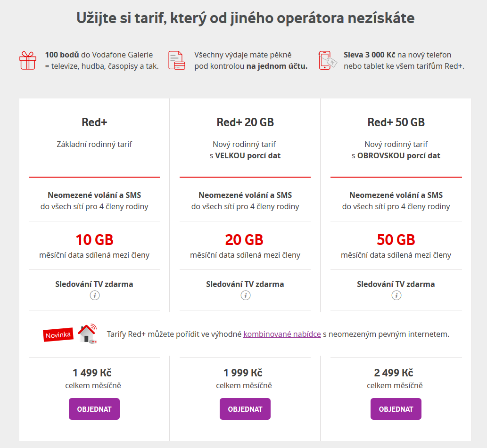Click the wifi router icon beside Novinka
The height and width of the screenshot is (448, 487).
pyautogui.click(x=87, y=334)
